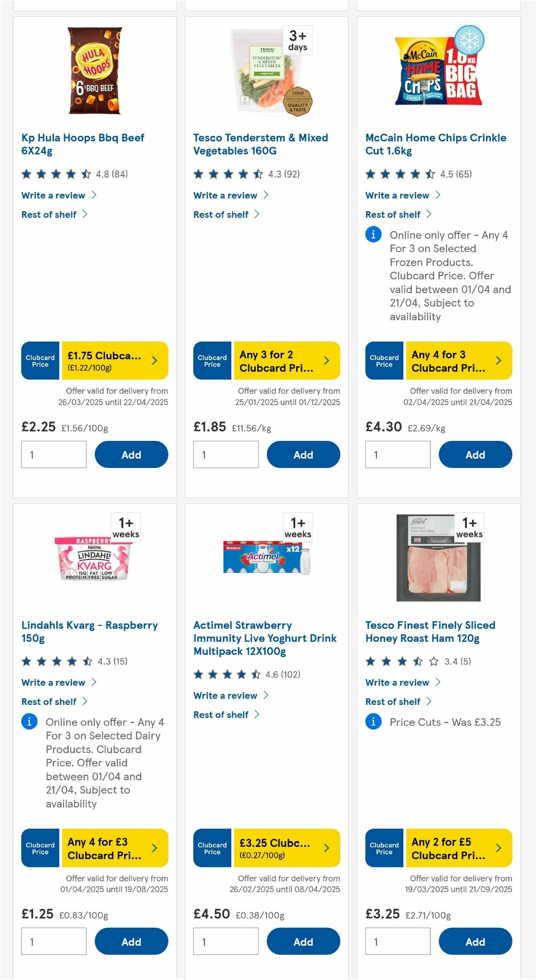The image size is (536, 980).
Task: Open the Kp Hula Hoops Bbq Beef product page
Action: click(x=83, y=144)
